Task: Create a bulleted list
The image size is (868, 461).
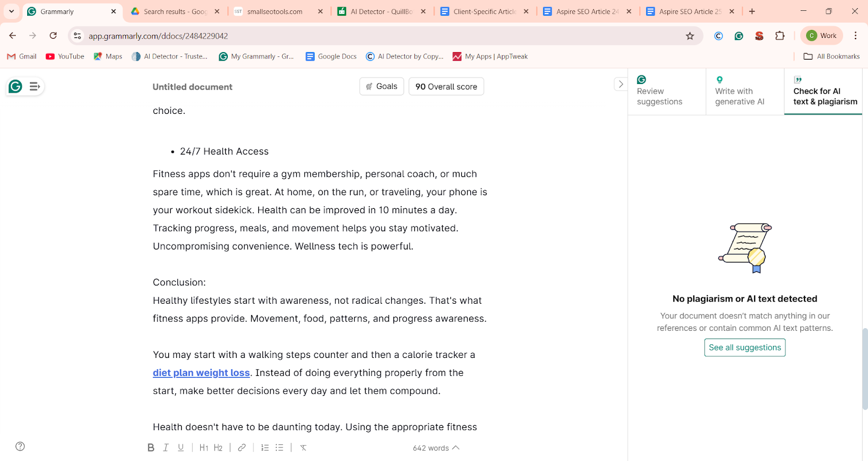Action: tap(279, 447)
